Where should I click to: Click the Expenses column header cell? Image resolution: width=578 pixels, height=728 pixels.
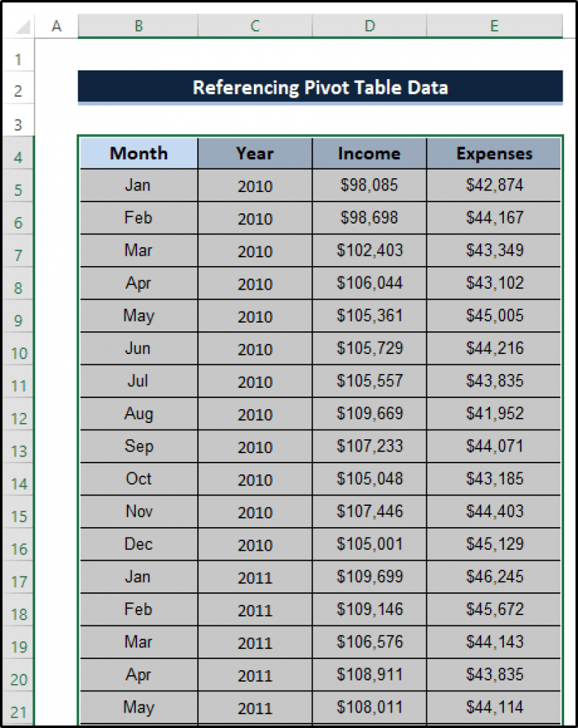494,153
